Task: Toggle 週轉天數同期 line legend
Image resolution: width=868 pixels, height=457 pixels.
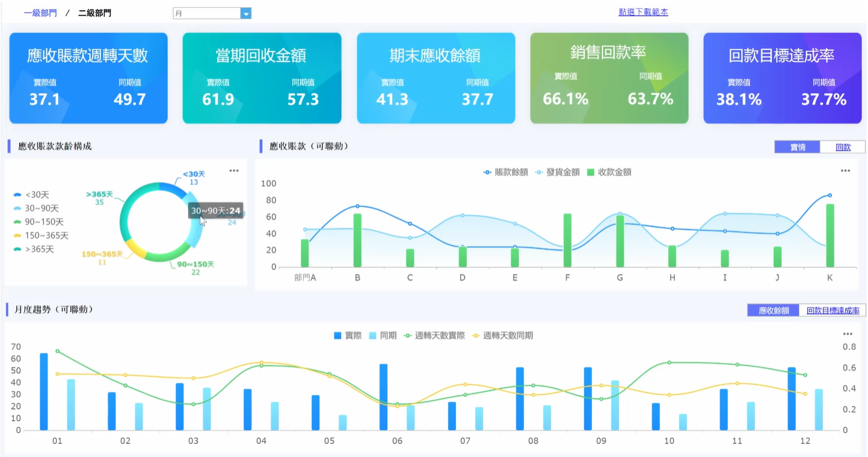Action: click(502, 335)
